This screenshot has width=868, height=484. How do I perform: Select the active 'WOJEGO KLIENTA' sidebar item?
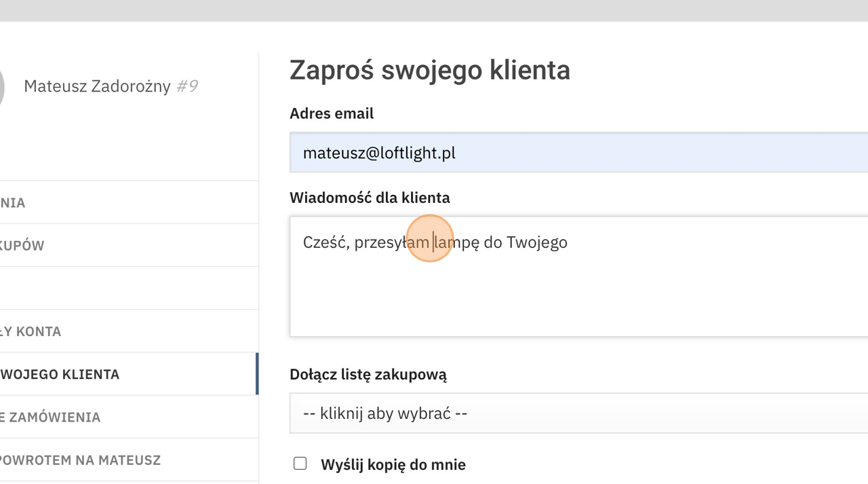coord(60,374)
